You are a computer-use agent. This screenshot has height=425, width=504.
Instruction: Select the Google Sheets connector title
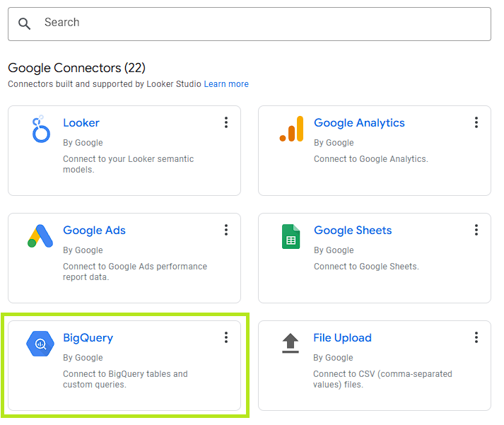point(353,231)
